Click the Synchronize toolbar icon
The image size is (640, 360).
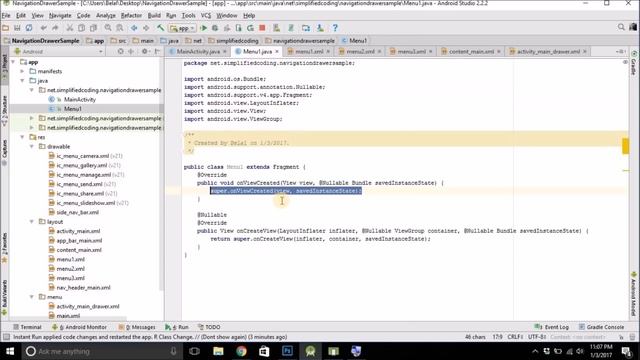[x=29, y=28]
